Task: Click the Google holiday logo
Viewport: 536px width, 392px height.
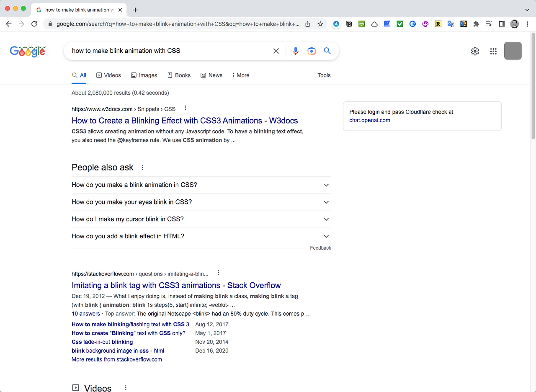Action: click(28, 51)
